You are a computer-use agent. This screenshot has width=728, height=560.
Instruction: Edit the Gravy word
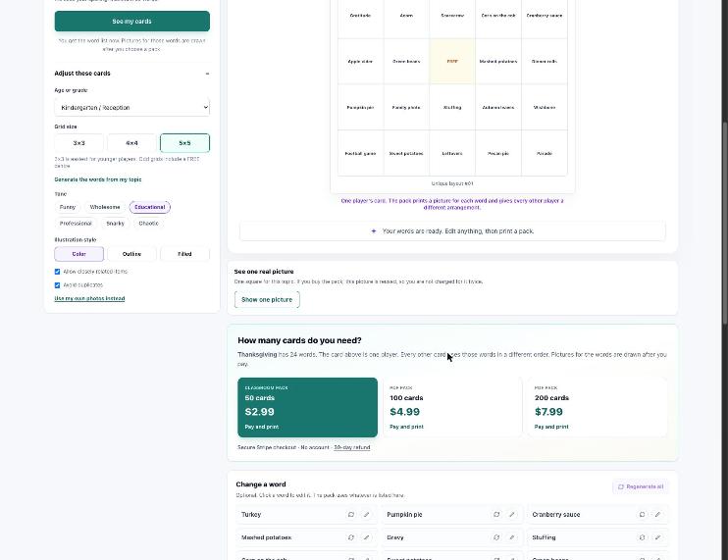(511, 537)
